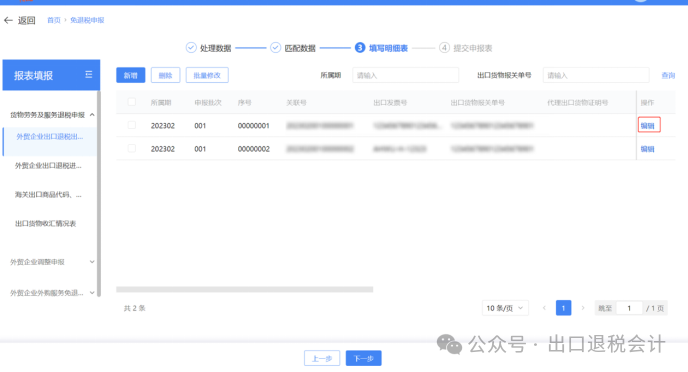Click the 上一步 button
Viewport: 688px width, 372px height.
pos(322,358)
